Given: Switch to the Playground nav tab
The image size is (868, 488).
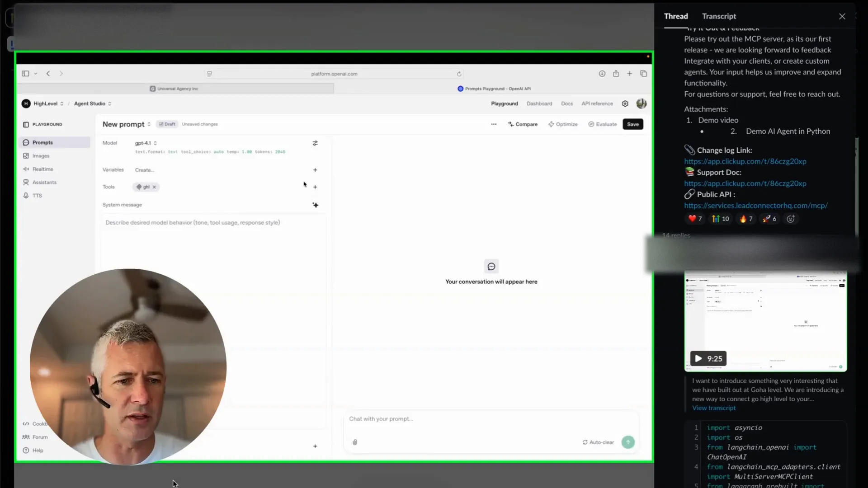Looking at the screenshot, I should pos(505,103).
